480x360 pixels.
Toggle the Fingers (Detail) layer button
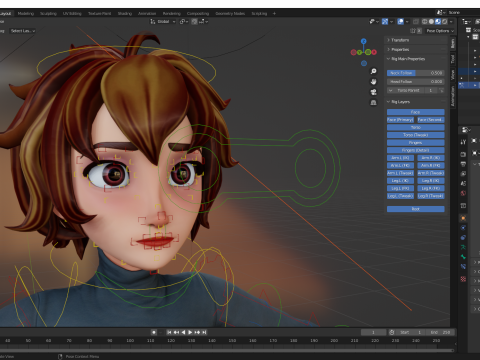[x=416, y=150]
